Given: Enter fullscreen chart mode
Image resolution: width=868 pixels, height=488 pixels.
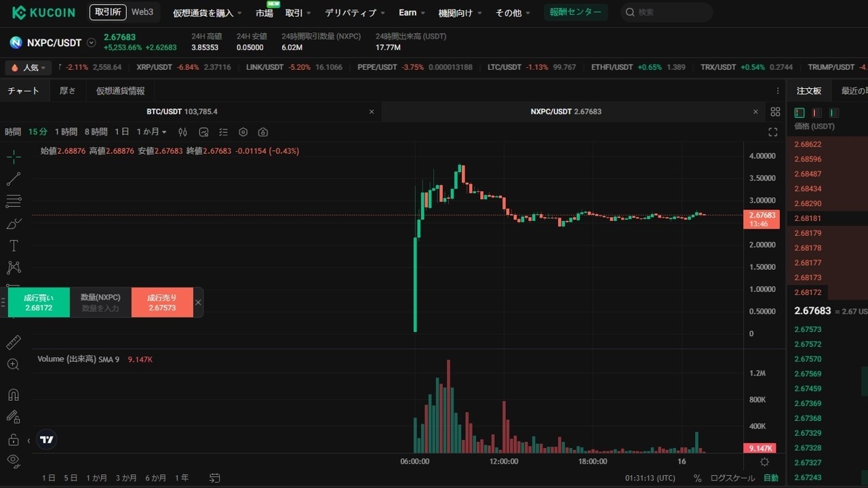Looking at the screenshot, I should point(772,132).
